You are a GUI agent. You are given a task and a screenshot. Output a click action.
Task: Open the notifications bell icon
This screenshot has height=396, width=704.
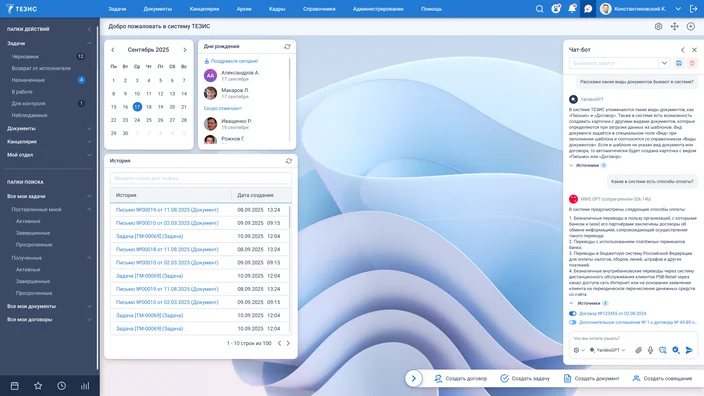coord(572,9)
